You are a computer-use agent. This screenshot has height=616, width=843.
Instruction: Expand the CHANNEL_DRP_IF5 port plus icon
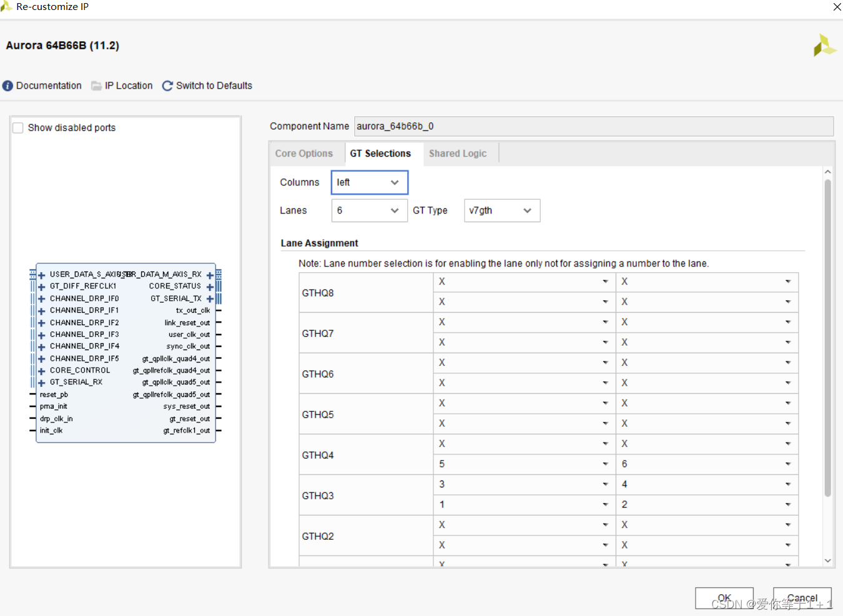41,359
